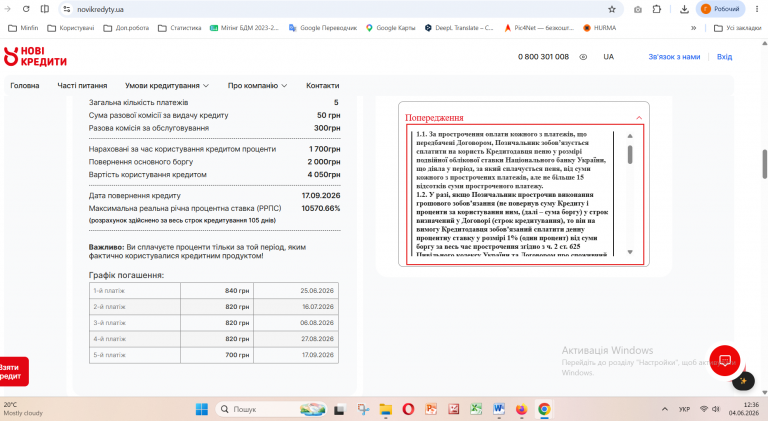Click the 17.09.2026 loan return date value
The height and width of the screenshot is (421, 768).
(x=320, y=196)
